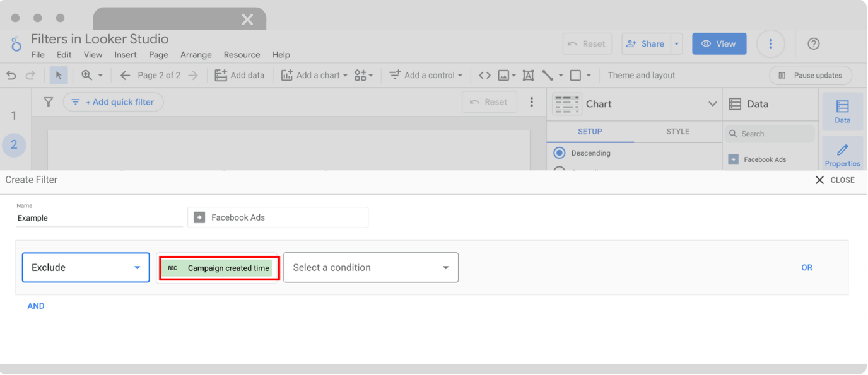
Task: Select the Text box tool
Action: click(x=528, y=75)
